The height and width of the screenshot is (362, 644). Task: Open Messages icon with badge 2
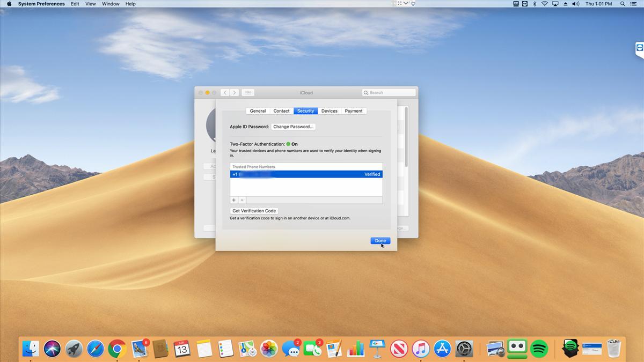point(291,349)
